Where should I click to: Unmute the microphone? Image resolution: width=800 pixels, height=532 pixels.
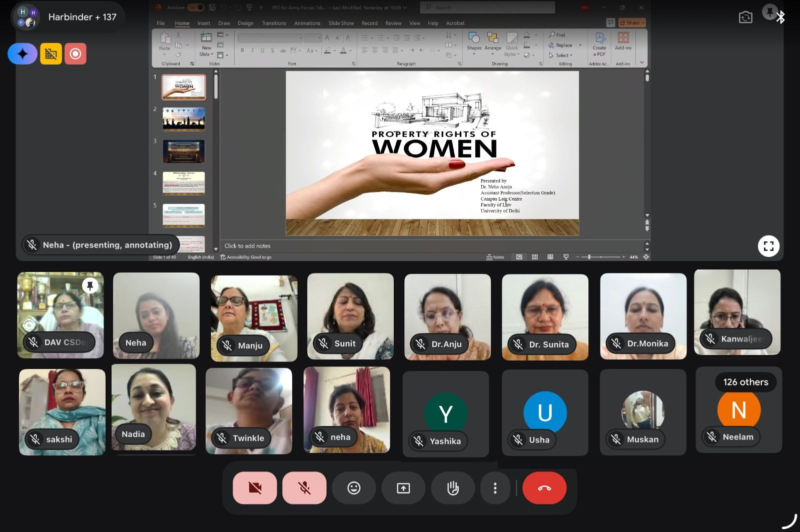[304, 488]
